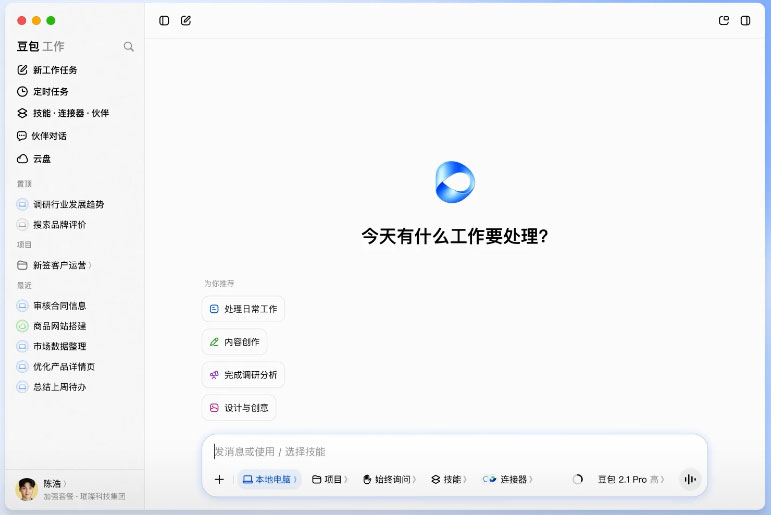Select suggestion 处理日常工作
771x515 pixels.
243,309
